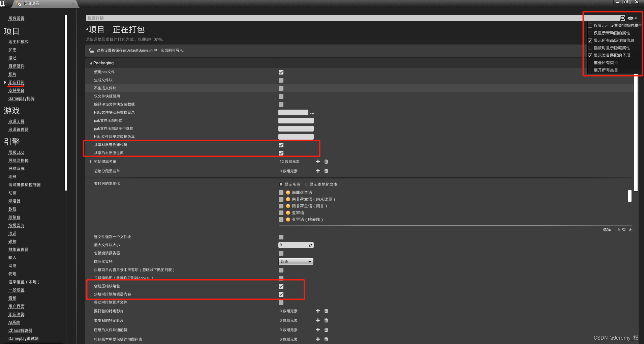
Task: Toggle 使用pak文件 checkbox
Action: pos(281,72)
